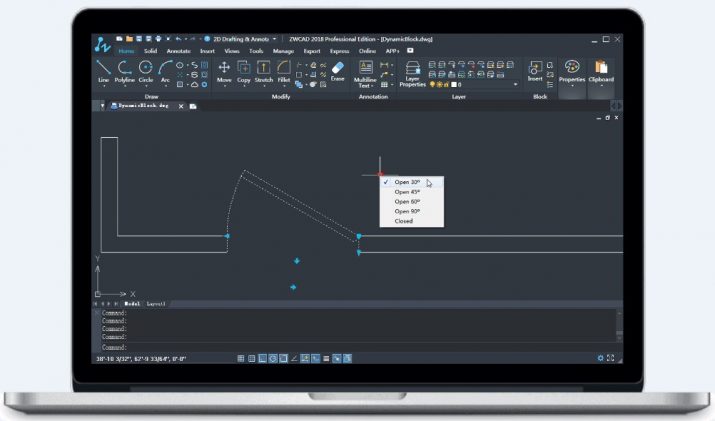This screenshot has height=421, width=715.
Task: Select the Line drawing tool
Action: (103, 70)
